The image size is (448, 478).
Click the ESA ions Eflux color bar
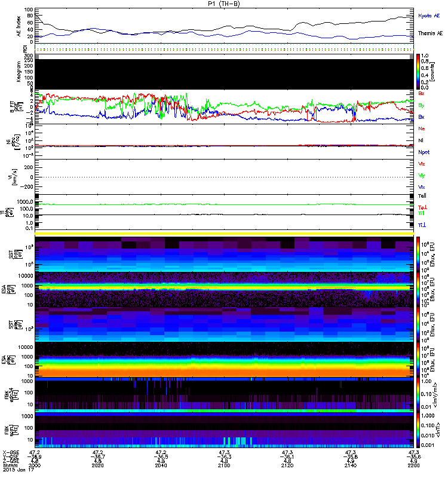tap(418, 289)
